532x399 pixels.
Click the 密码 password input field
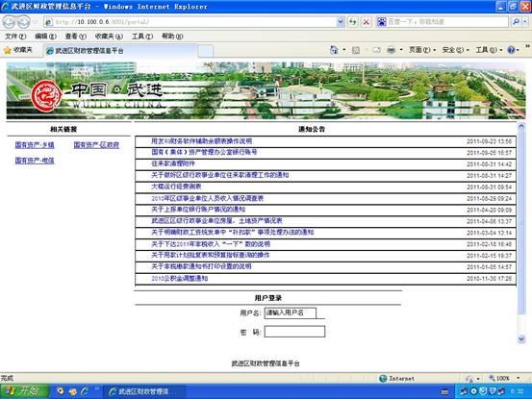pos(294,332)
